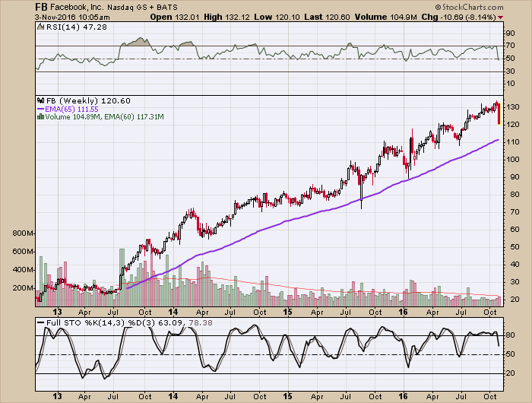Screen dimensions: 532x403
Task: Click the 800M volume axis label
Action: click(24, 233)
